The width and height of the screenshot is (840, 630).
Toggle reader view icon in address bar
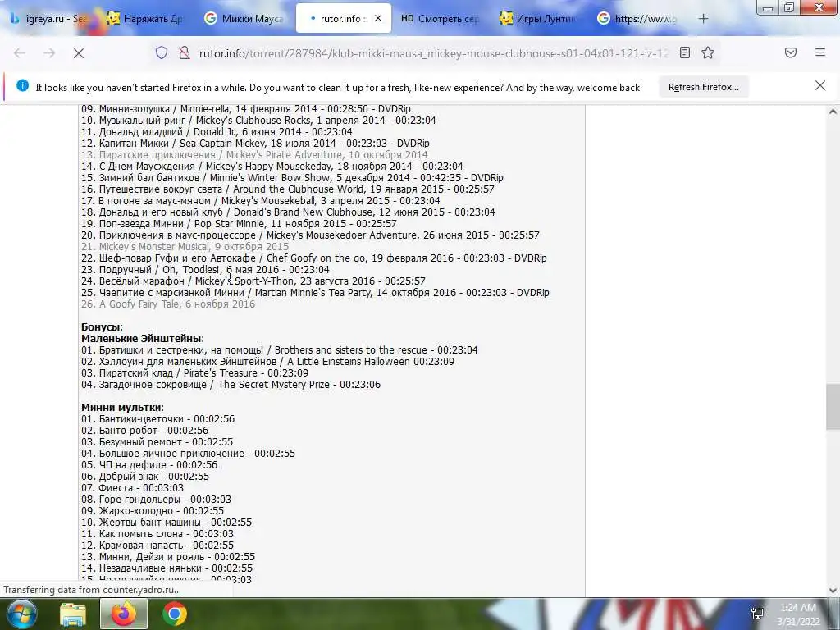click(x=685, y=52)
